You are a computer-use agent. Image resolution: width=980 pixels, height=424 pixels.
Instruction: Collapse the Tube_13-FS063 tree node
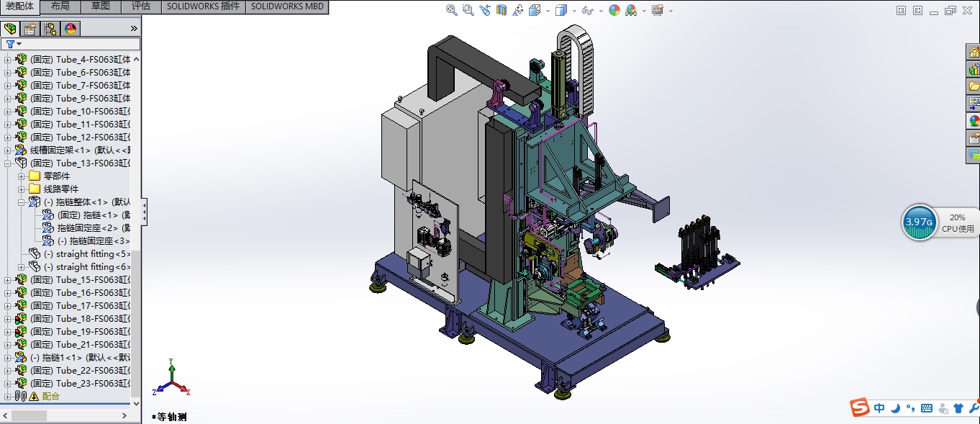click(x=8, y=163)
